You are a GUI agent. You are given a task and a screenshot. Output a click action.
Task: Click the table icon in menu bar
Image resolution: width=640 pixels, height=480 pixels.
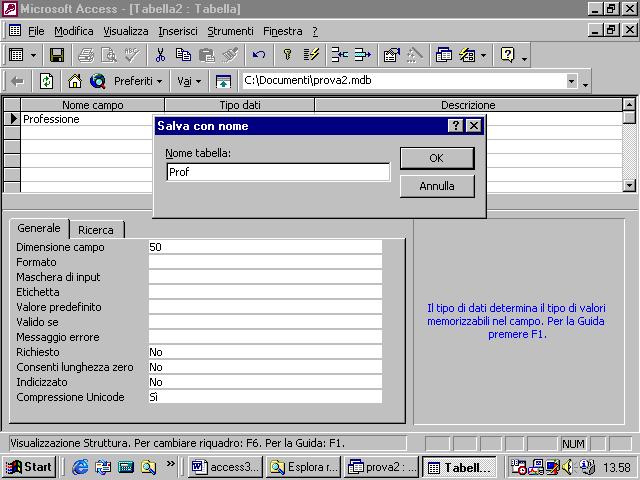coord(15,31)
